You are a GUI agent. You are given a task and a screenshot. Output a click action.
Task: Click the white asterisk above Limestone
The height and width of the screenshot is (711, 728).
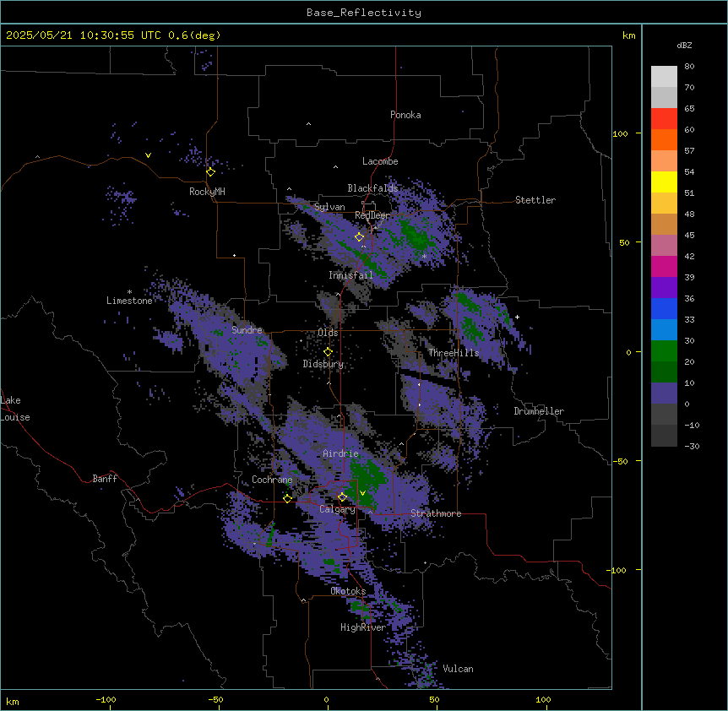click(129, 292)
